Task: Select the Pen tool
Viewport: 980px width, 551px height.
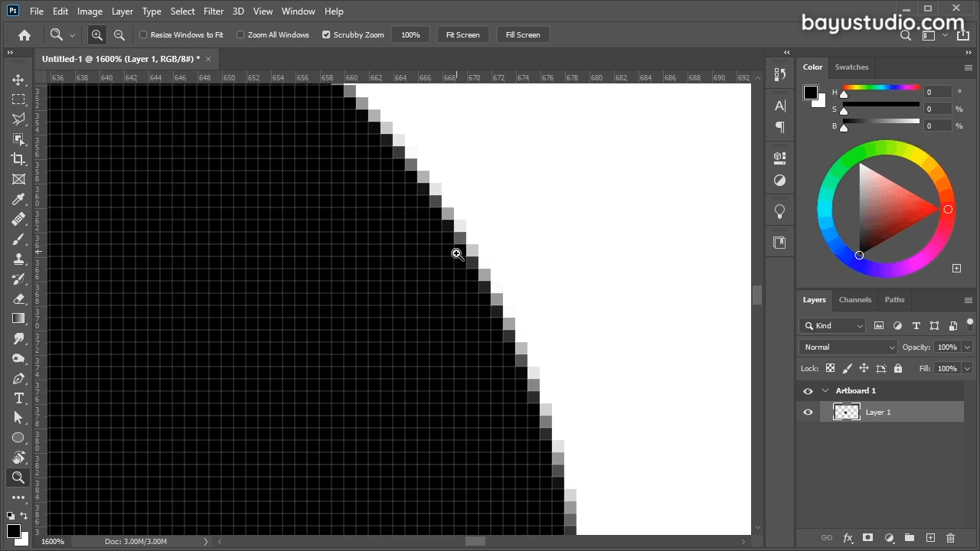Action: (x=18, y=378)
